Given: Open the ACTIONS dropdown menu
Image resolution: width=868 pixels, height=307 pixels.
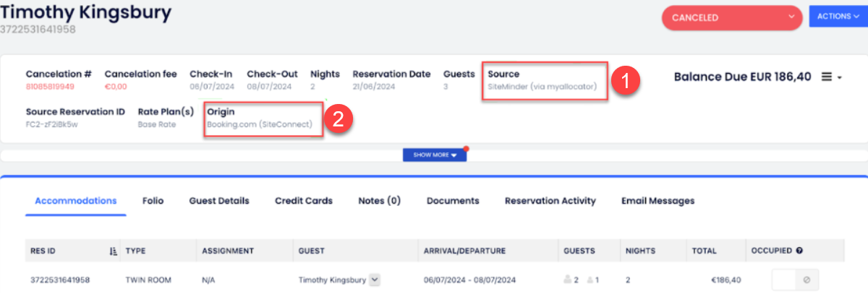Looking at the screenshot, I should (x=838, y=16).
